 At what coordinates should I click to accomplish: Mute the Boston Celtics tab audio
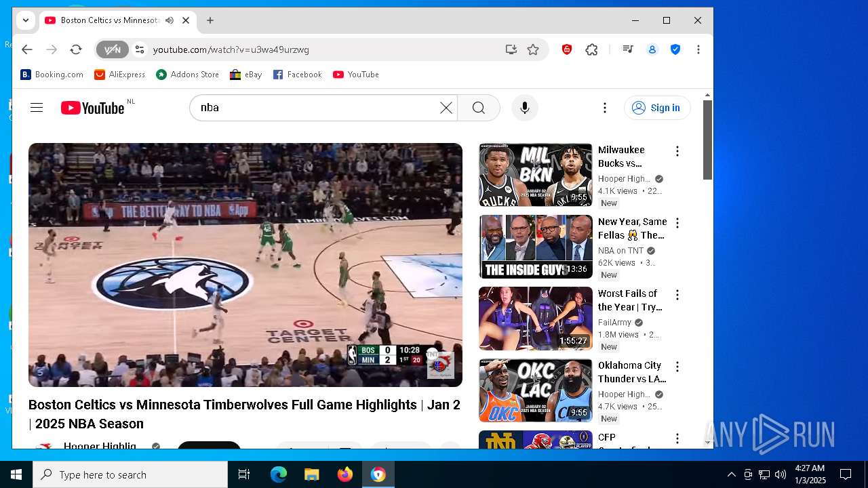click(x=169, y=20)
